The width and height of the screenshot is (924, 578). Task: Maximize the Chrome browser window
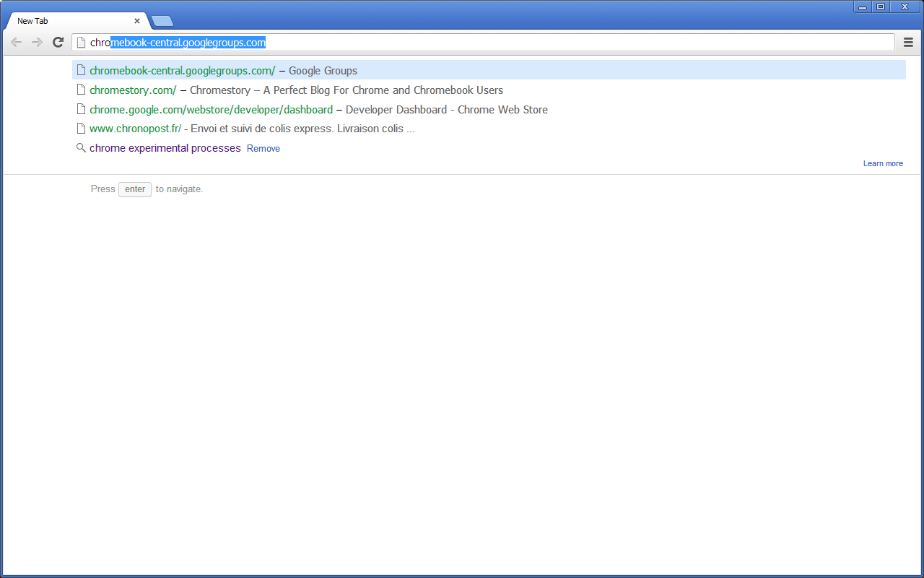click(881, 7)
